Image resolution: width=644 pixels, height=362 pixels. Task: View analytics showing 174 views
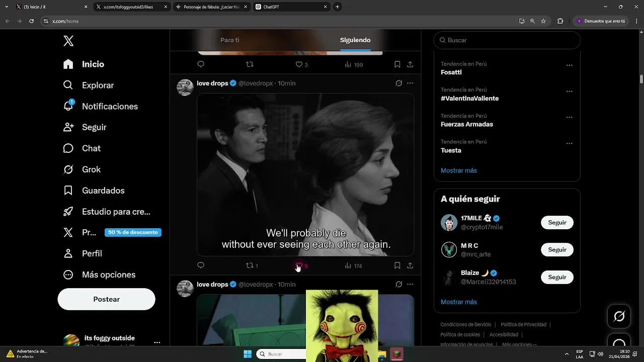point(353,265)
